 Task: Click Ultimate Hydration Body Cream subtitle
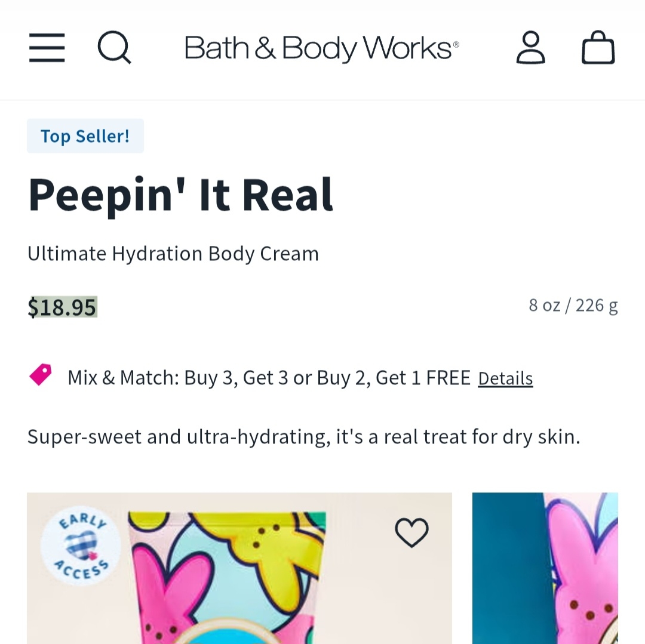[x=173, y=254]
